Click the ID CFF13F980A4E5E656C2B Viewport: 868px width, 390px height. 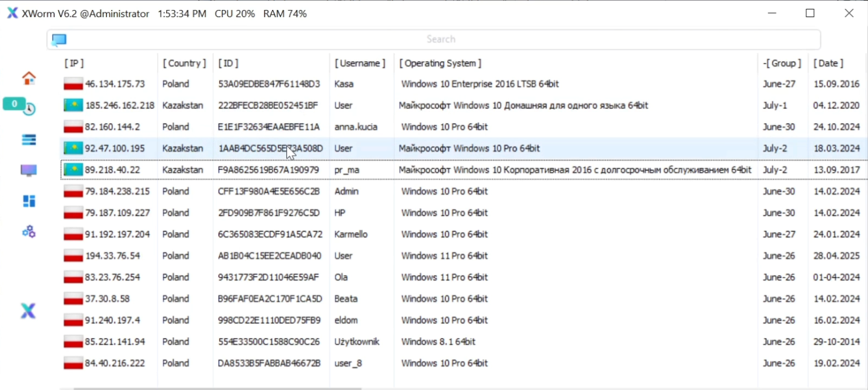pos(269,191)
